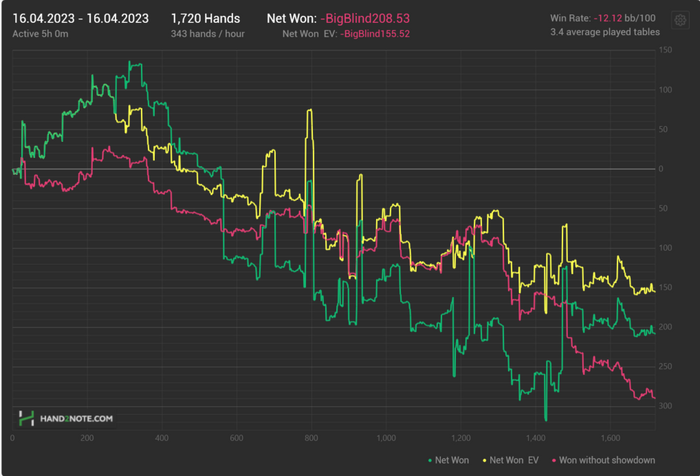Image resolution: width=700 pixels, height=476 pixels.
Task: Click the 16.04.2023 - 16.04.2023 date range
Action: pyautogui.click(x=80, y=19)
